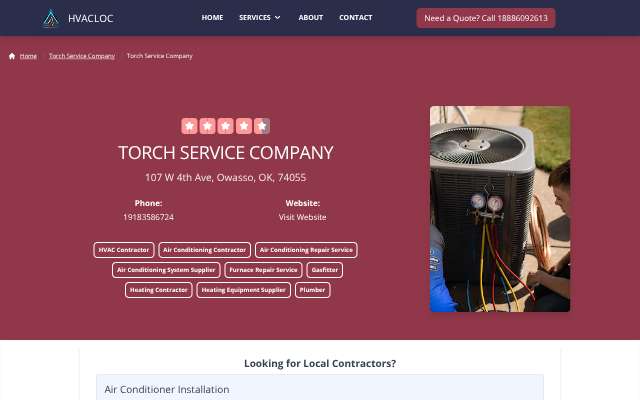Expand the Services dropdown chevron
This screenshot has width=640, height=400.
coord(278,18)
